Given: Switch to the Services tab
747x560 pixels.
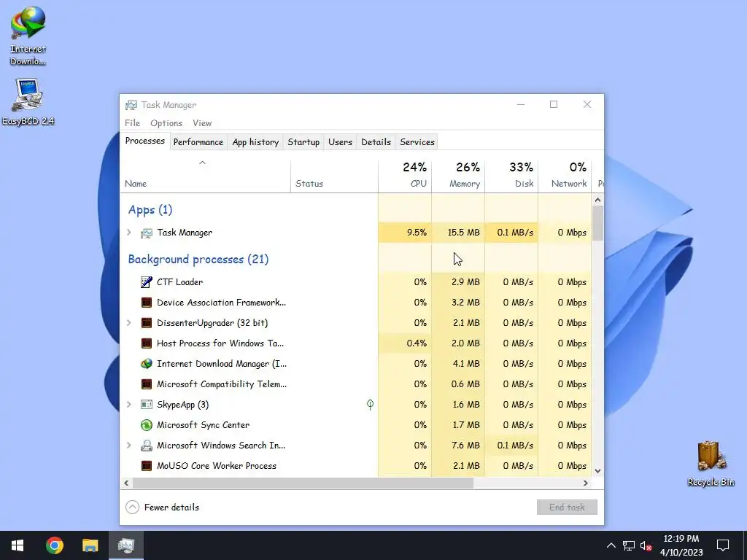Looking at the screenshot, I should click(x=417, y=142).
